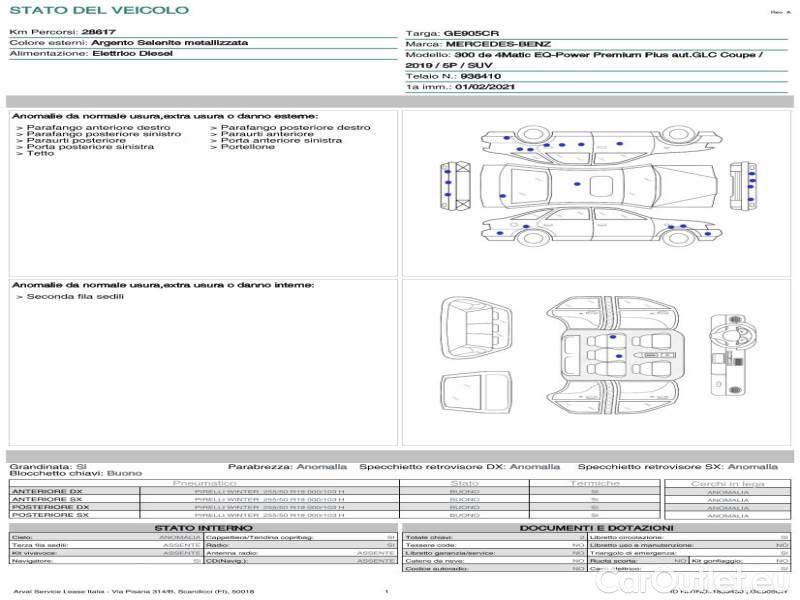Click the top-view exterior car diagram
The width and height of the screenshot is (800, 600).
coord(599,186)
